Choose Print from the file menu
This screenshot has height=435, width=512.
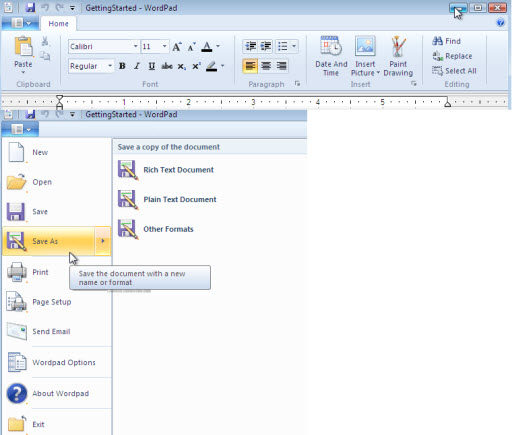[x=57, y=272]
